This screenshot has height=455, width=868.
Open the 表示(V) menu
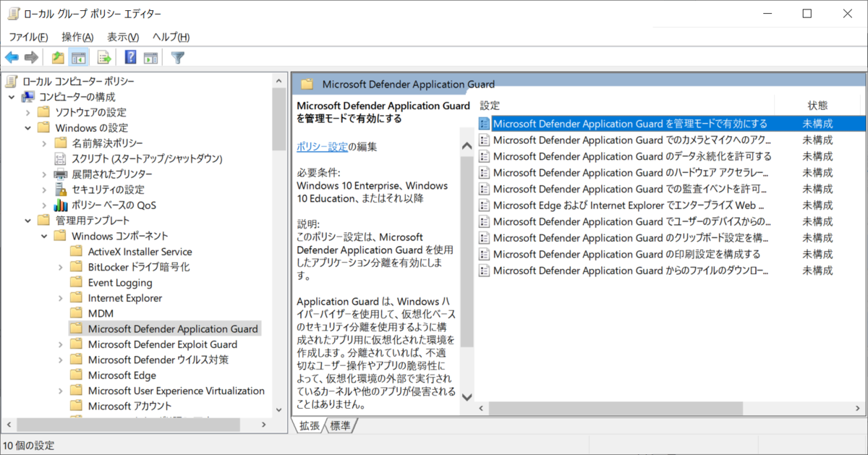[x=123, y=37]
